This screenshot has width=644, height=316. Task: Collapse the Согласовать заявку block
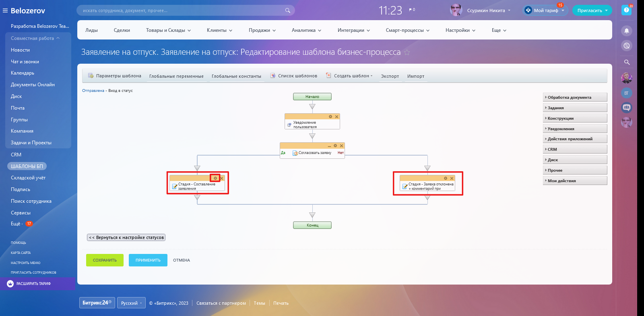(329, 146)
